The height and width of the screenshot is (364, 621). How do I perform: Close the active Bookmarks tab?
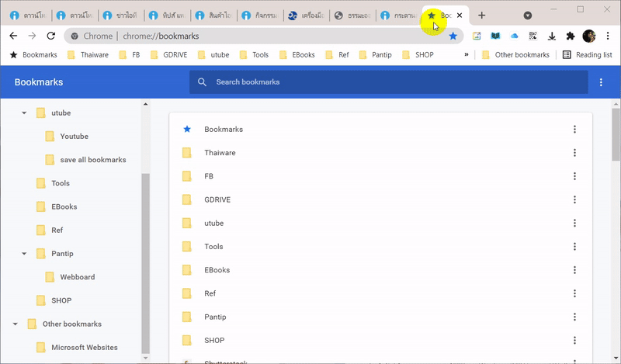point(460,16)
